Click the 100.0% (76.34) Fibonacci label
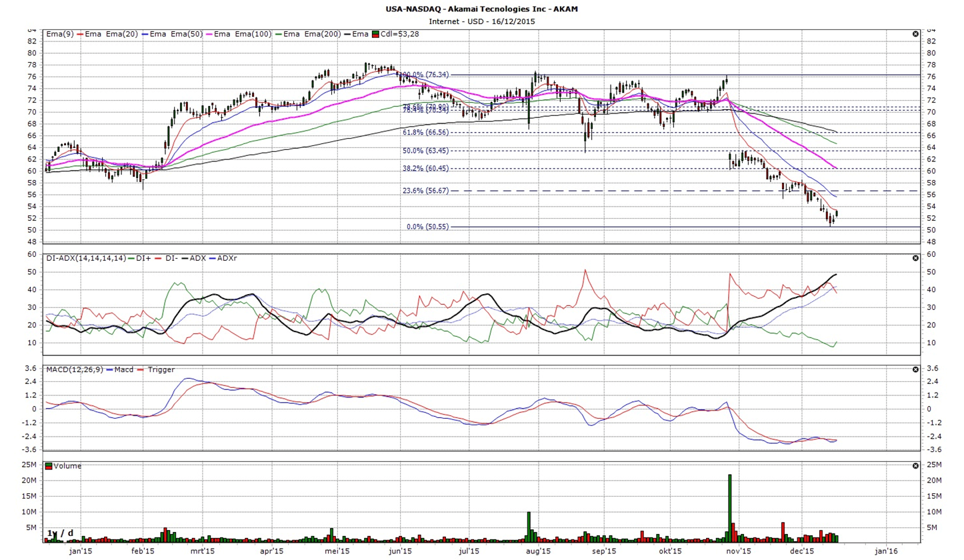 (423, 75)
